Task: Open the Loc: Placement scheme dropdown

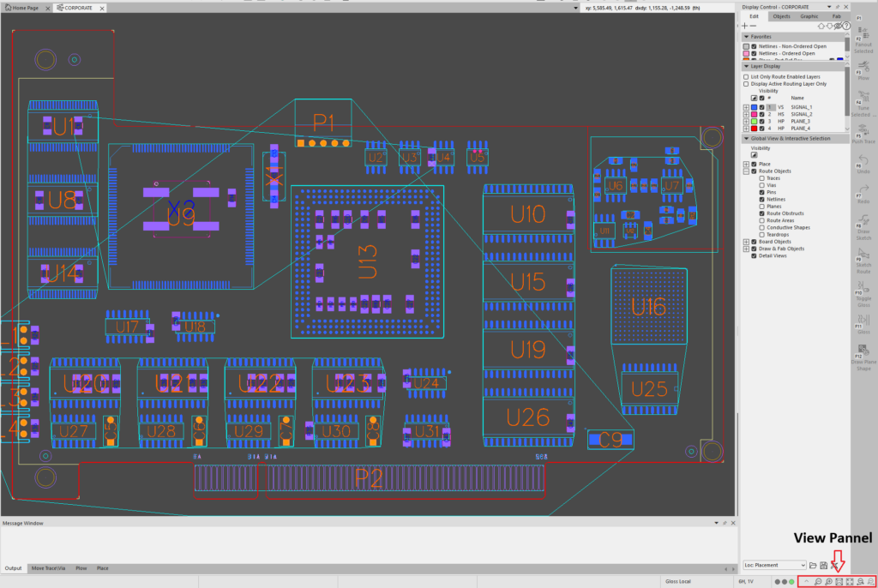Action: point(774,565)
